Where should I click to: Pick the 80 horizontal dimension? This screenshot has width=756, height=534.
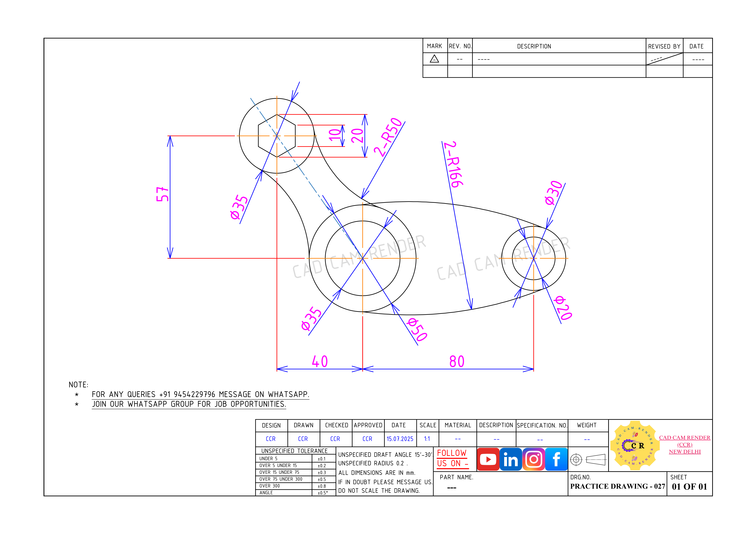[457, 361]
